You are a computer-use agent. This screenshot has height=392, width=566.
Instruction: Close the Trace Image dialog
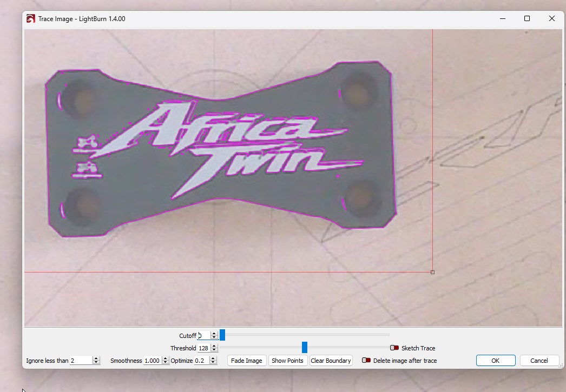pos(551,18)
